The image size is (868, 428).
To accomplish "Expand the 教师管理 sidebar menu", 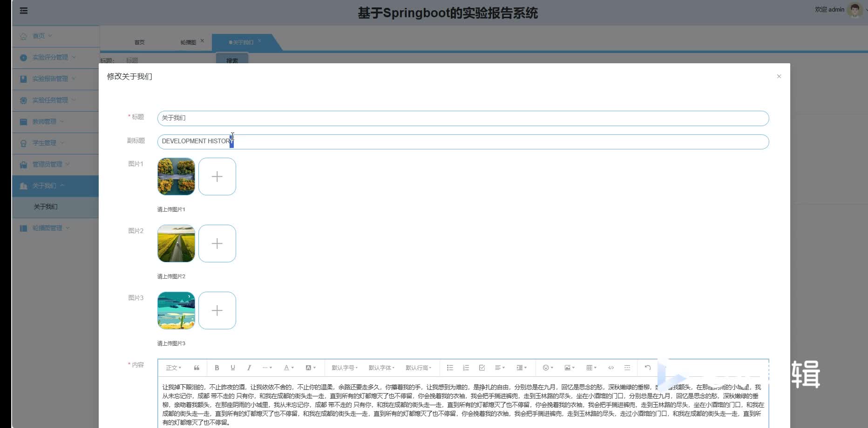I will tap(45, 121).
